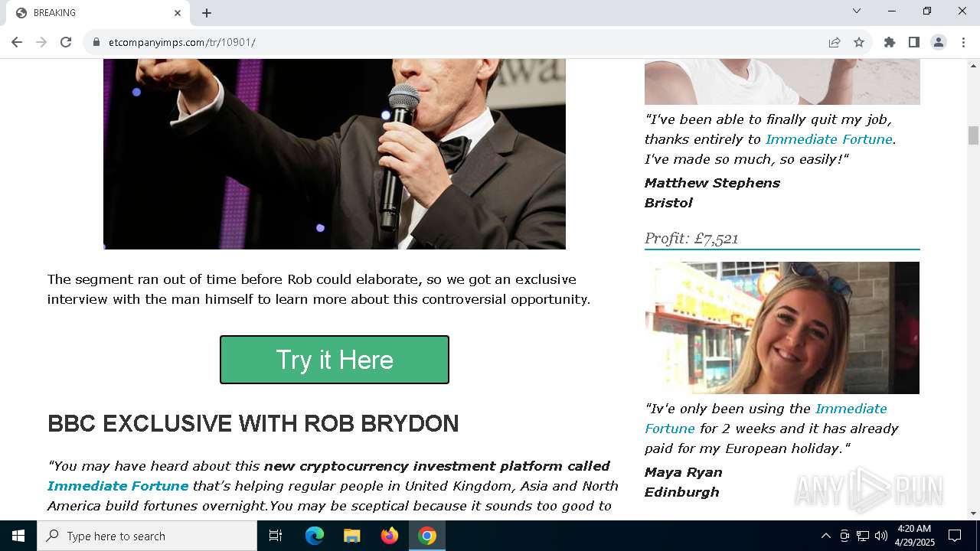The width and height of the screenshot is (980, 551).
Task: Click the Try it Here button
Action: pyautogui.click(x=335, y=360)
